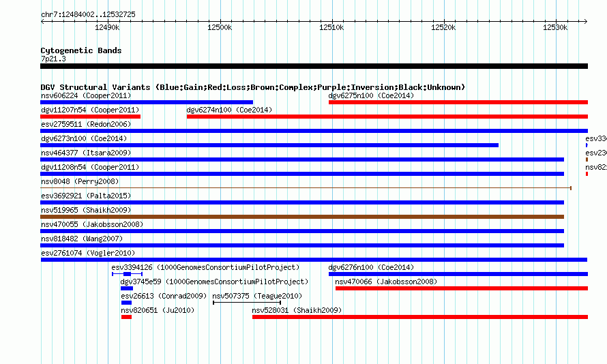Open variant label nsv464377 (Itsara2009)
The height and width of the screenshot is (364, 607).
(x=86, y=153)
